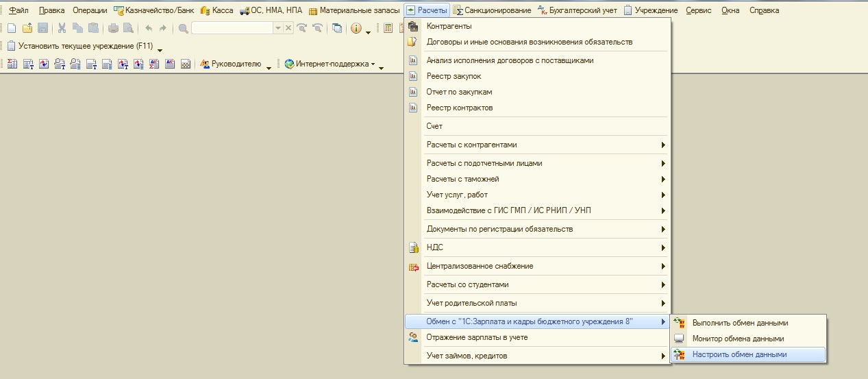868x379 pixels.
Task: Expand Учет родительской платы submenu
Action: point(538,303)
